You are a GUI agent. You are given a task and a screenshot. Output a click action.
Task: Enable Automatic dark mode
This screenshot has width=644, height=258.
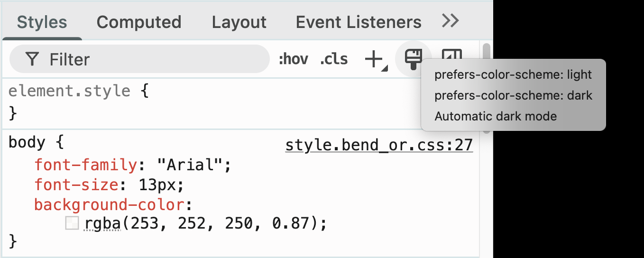coord(496,116)
